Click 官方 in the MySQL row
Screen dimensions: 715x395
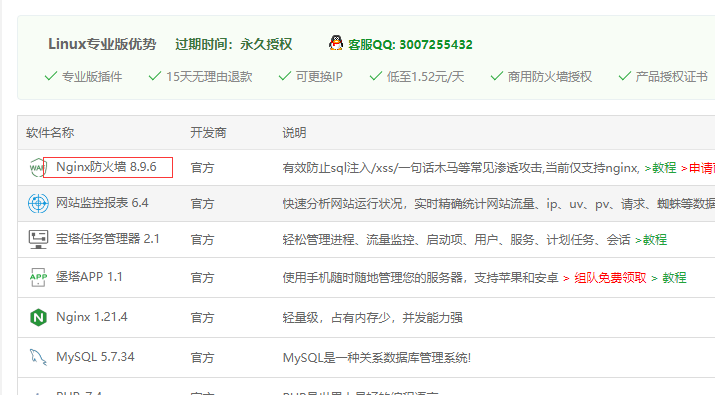pyautogui.click(x=202, y=358)
